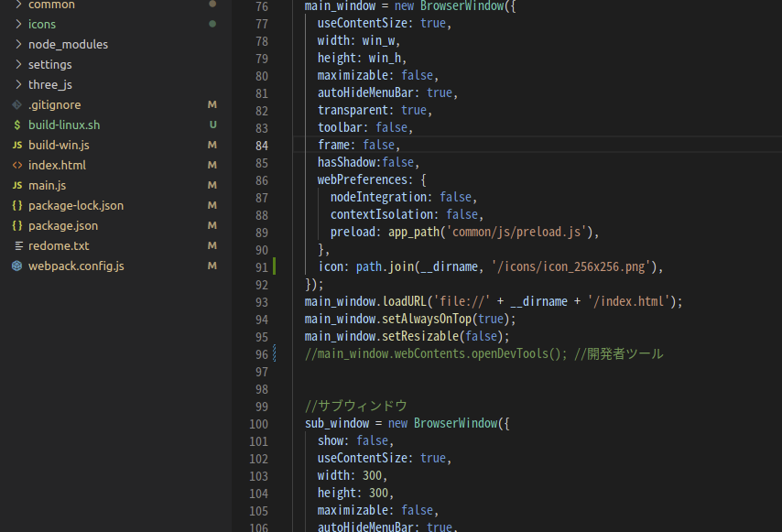Click the shell script icon of build-linux.sh
782x532 pixels.
pos(17,125)
